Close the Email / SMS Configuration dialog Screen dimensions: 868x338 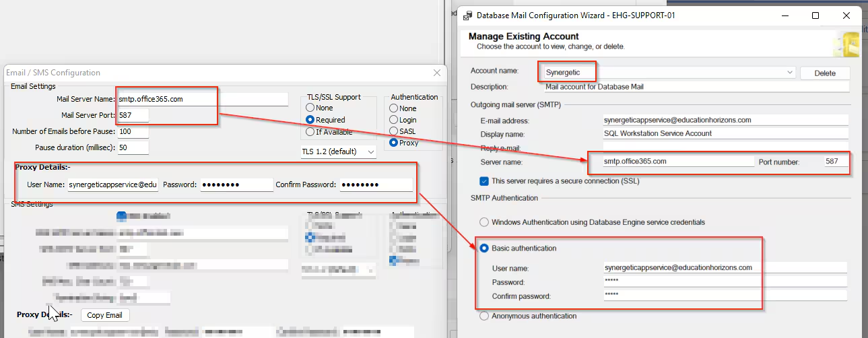pyautogui.click(x=437, y=73)
